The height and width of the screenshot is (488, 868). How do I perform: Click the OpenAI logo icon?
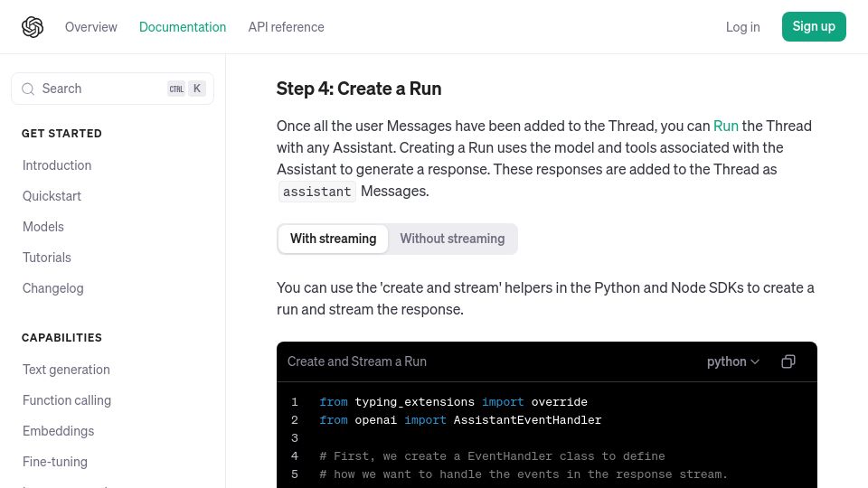coord(33,26)
